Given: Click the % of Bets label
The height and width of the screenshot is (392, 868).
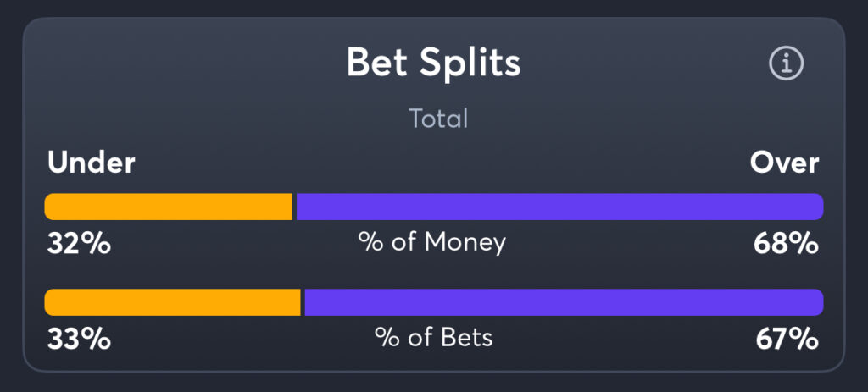Looking at the screenshot, I should click(433, 338).
